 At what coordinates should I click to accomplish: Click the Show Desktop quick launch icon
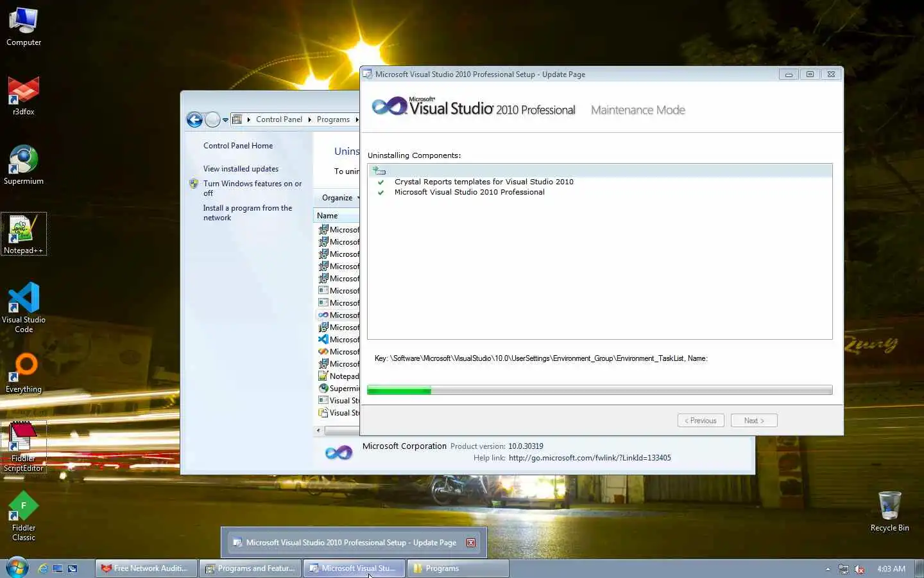click(58, 568)
